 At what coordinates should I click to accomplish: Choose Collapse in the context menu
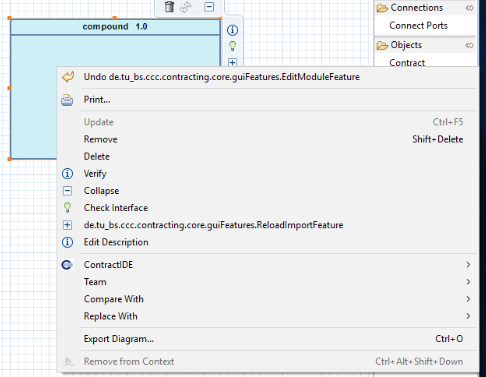click(x=268, y=191)
